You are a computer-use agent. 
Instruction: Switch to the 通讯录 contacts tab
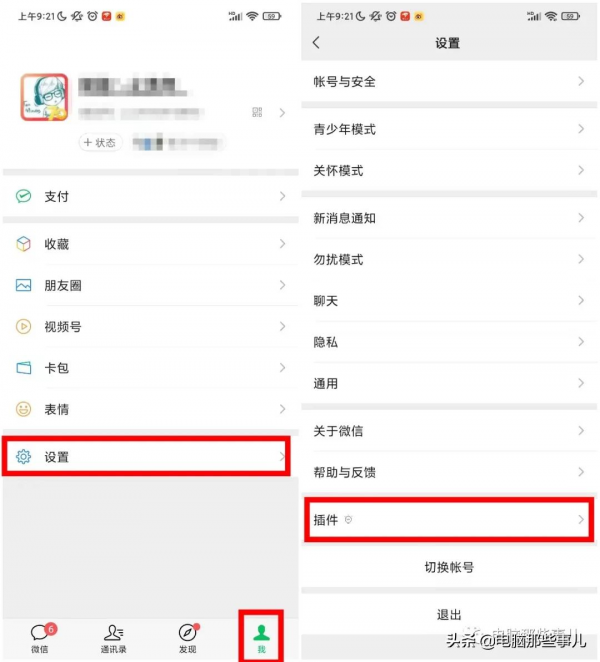pos(114,638)
